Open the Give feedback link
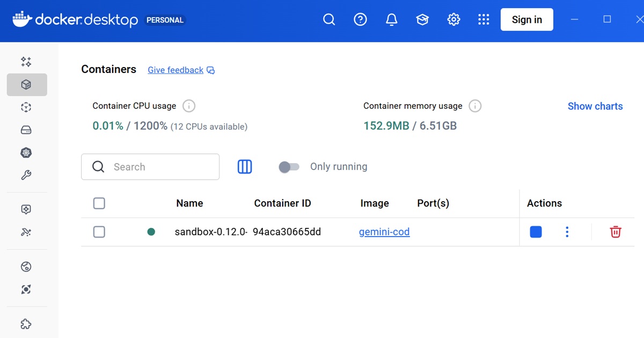 (175, 70)
